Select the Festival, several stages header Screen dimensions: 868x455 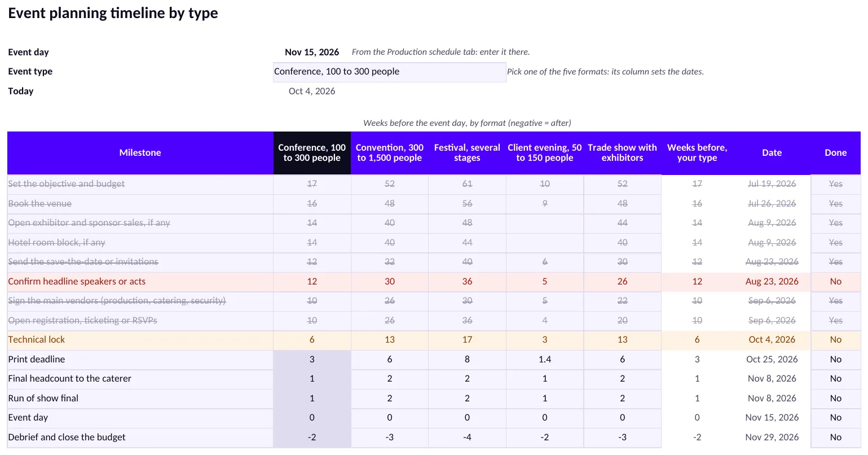point(467,153)
